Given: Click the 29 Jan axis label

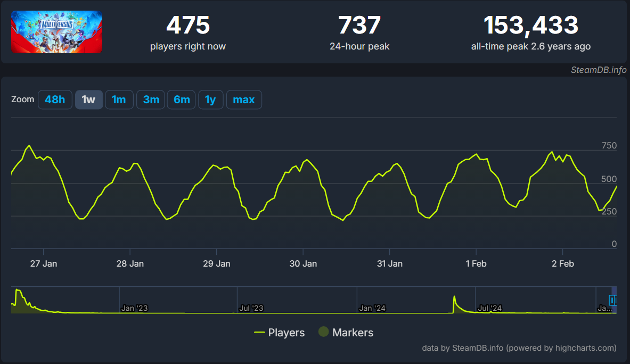Looking at the screenshot, I should click(217, 263).
